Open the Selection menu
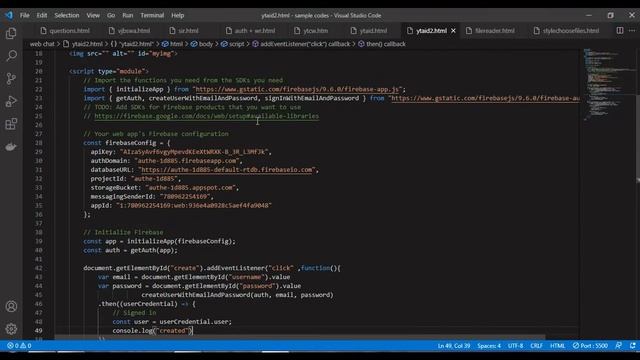The width and height of the screenshot is (640, 360). click(67, 16)
